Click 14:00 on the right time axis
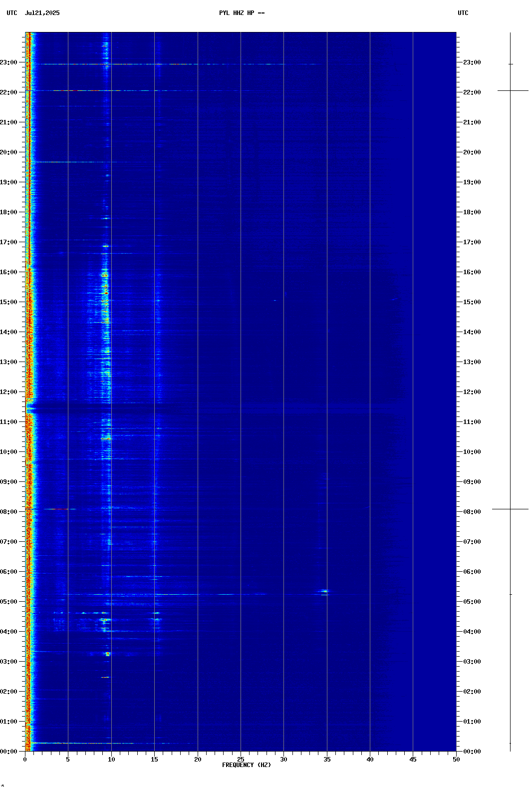Screen dimensions: 532x791 point(472,332)
